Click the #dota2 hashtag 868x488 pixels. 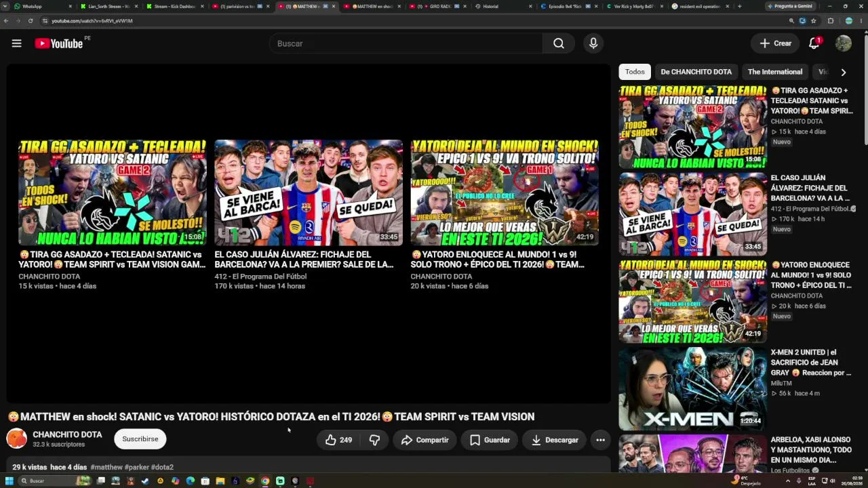coord(162,467)
